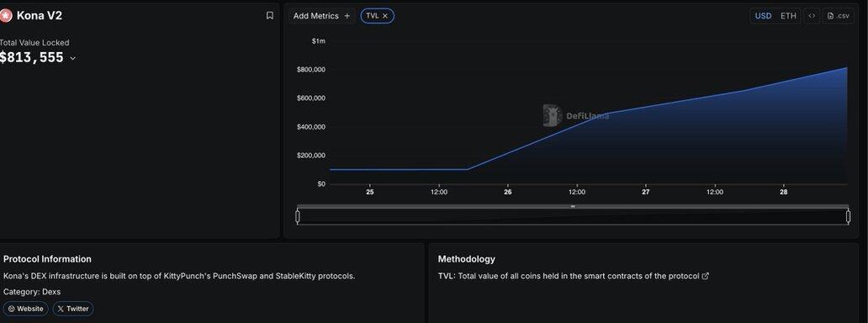Click the center range slider grip
This screenshot has height=323, width=868.
573,206
